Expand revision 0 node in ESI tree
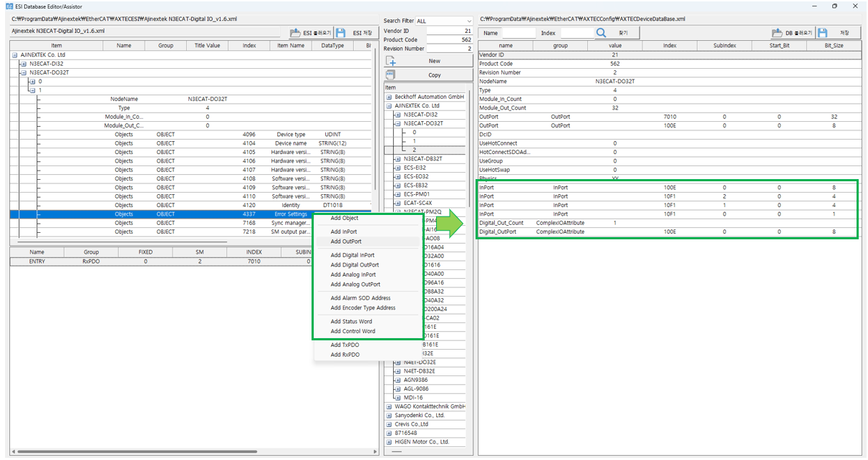 pos(32,81)
